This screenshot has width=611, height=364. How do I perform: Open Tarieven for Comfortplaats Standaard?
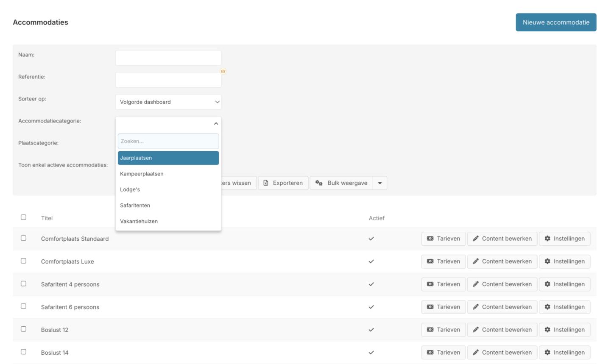coord(443,239)
